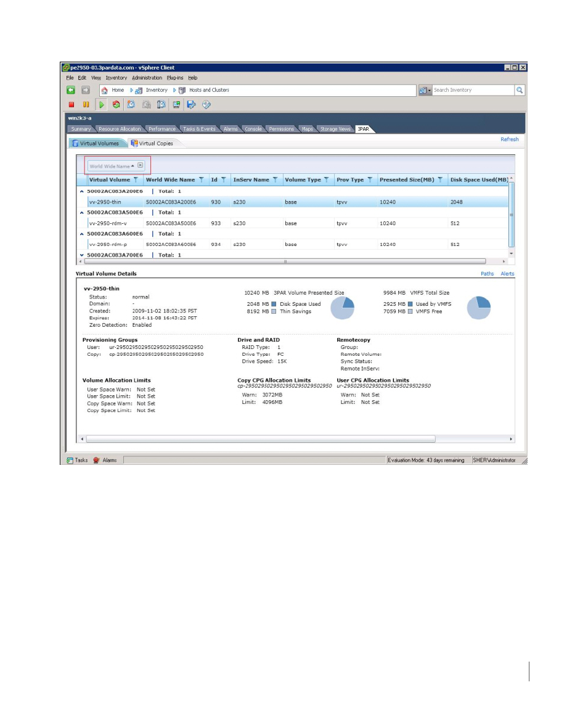Click the red Power Off stop icon
The width and height of the screenshot is (588, 706).
pos(71,104)
